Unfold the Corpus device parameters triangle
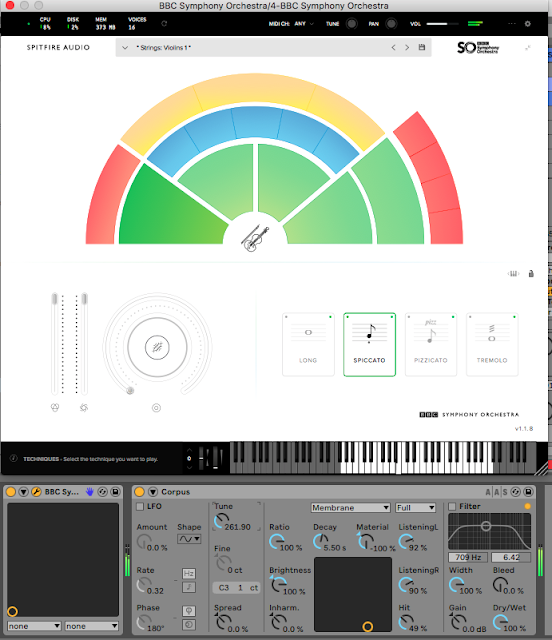This screenshot has height=640, width=552. click(x=153, y=491)
